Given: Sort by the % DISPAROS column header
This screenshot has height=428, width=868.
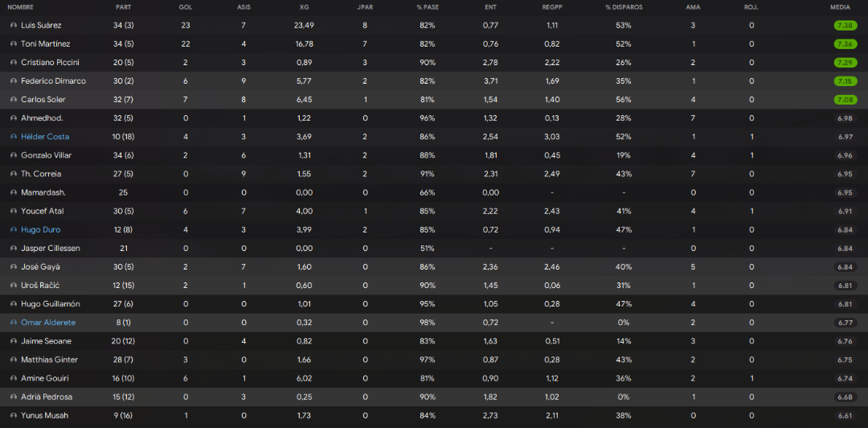Looking at the screenshot, I should click(624, 8).
